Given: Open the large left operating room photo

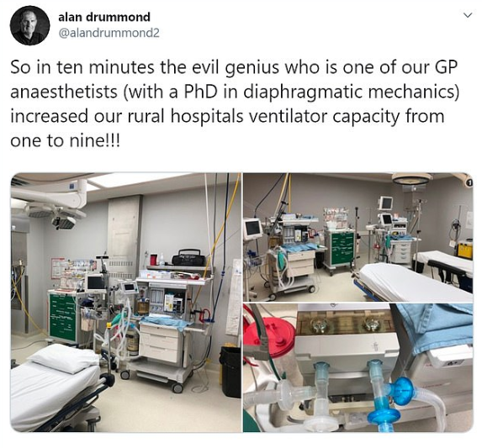Looking at the screenshot, I should coord(125,302).
